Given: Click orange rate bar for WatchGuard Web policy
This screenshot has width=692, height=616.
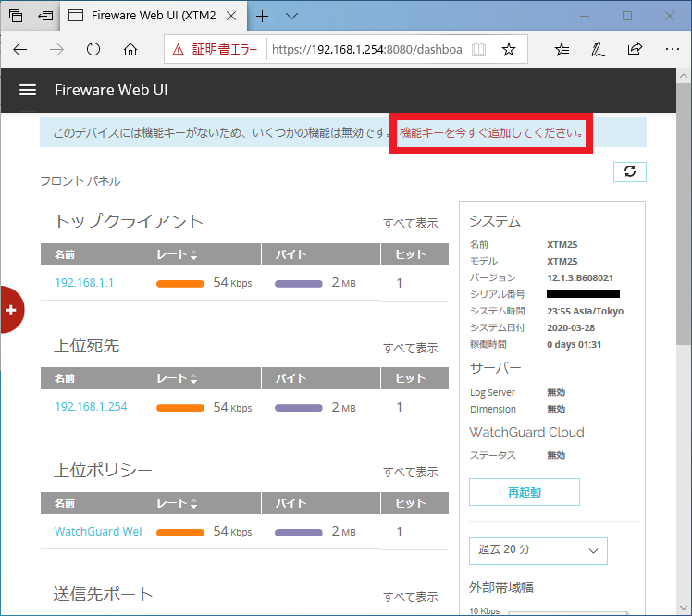Looking at the screenshot, I should (x=180, y=533).
